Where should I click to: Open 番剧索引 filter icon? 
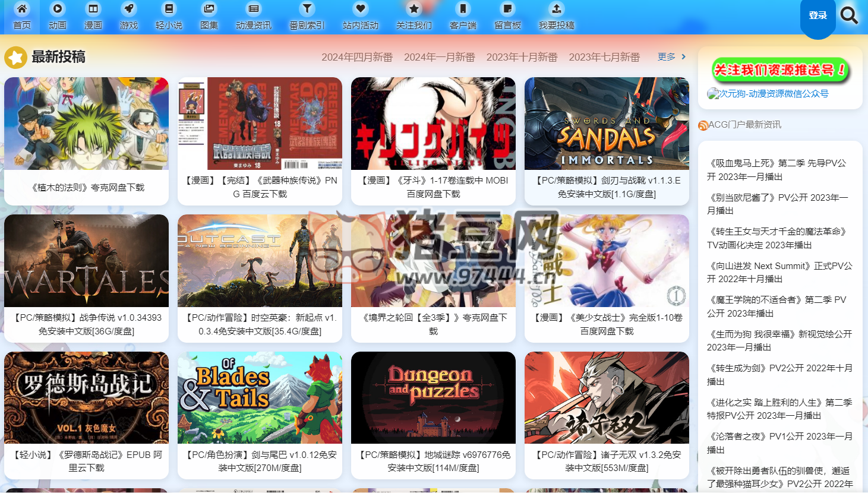(307, 9)
